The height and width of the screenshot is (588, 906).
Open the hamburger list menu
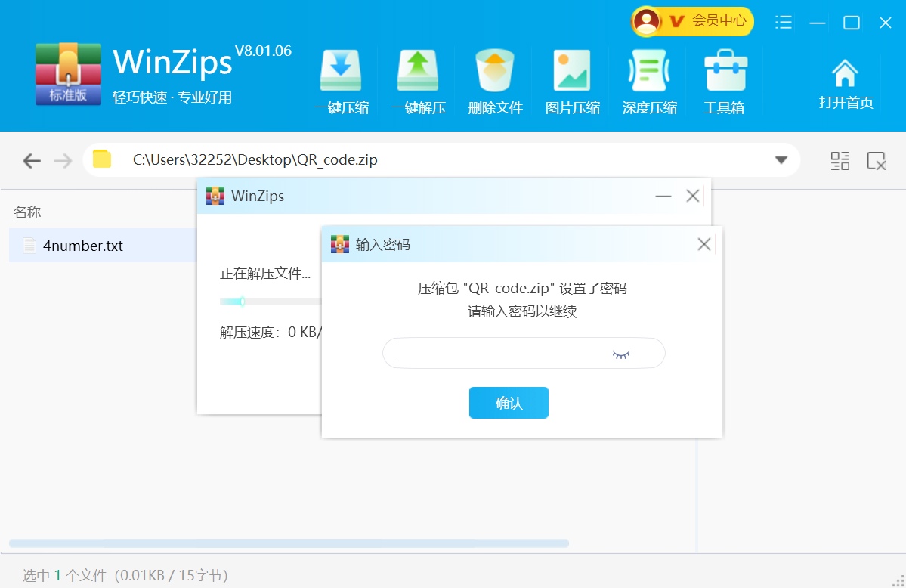pos(783,23)
